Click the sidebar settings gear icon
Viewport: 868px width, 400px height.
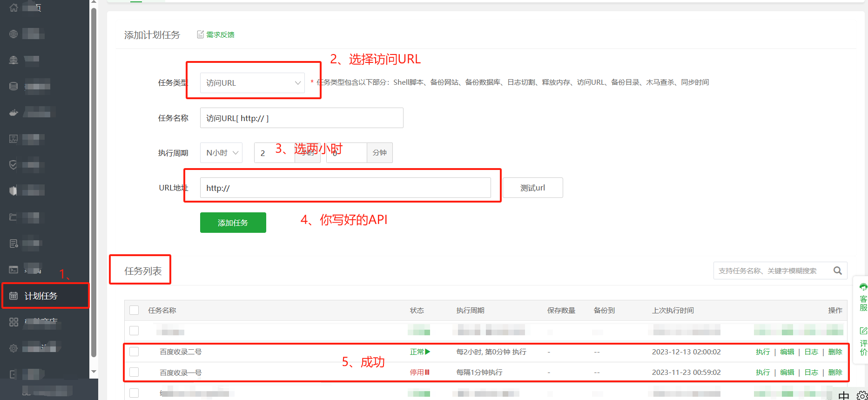coord(13,348)
